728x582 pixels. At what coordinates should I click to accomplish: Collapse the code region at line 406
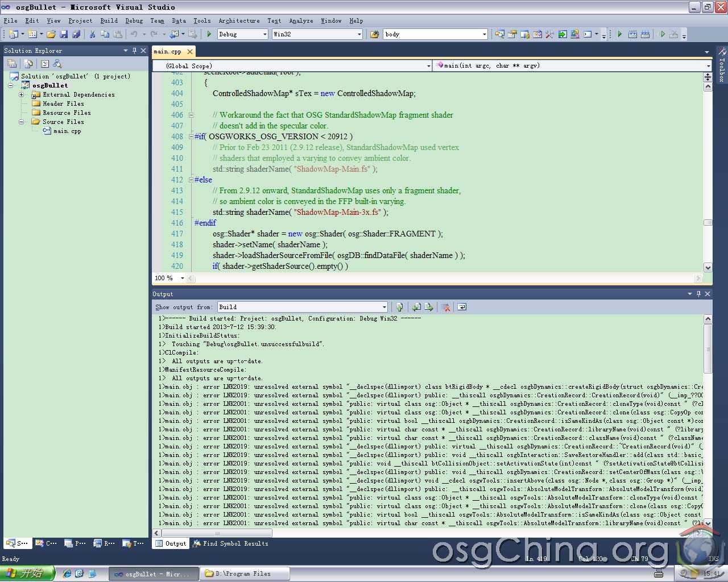click(191, 115)
